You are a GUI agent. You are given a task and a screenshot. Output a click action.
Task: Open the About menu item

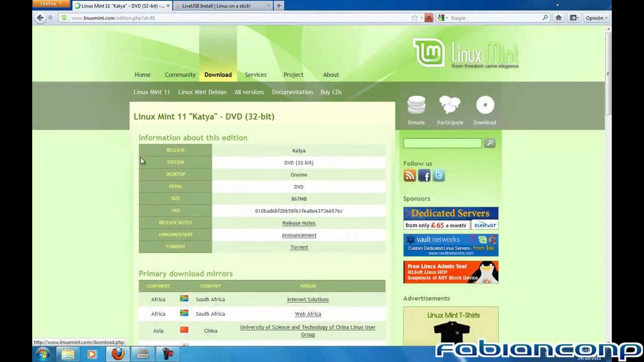click(x=331, y=74)
